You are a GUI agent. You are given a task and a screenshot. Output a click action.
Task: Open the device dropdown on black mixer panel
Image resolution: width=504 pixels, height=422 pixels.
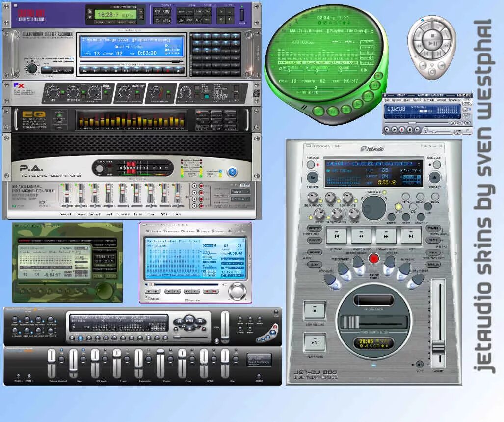[x=259, y=360]
